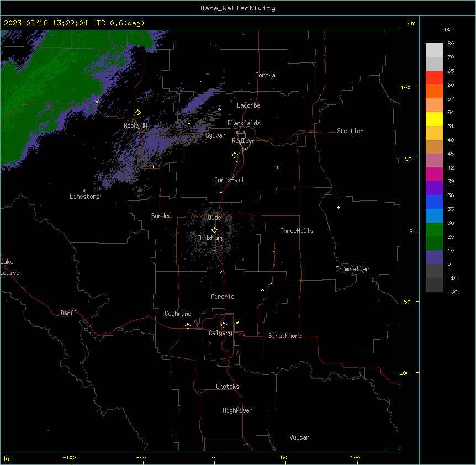Click the dBZ legend heading
The image size is (476, 465).
[447, 29]
